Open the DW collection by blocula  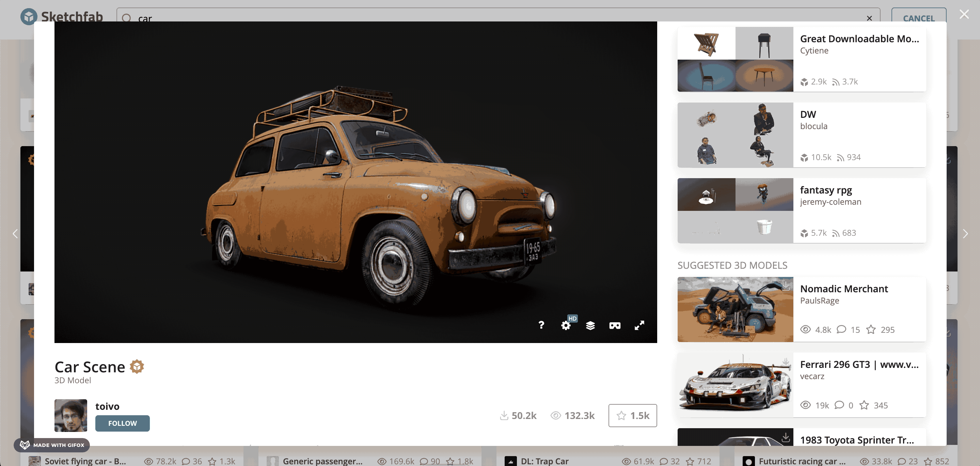coord(808,114)
